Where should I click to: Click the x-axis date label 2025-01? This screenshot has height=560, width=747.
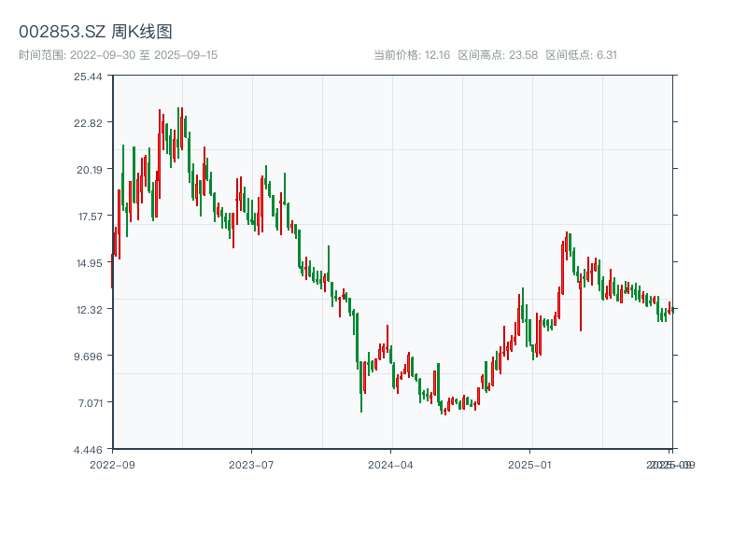pyautogui.click(x=529, y=465)
